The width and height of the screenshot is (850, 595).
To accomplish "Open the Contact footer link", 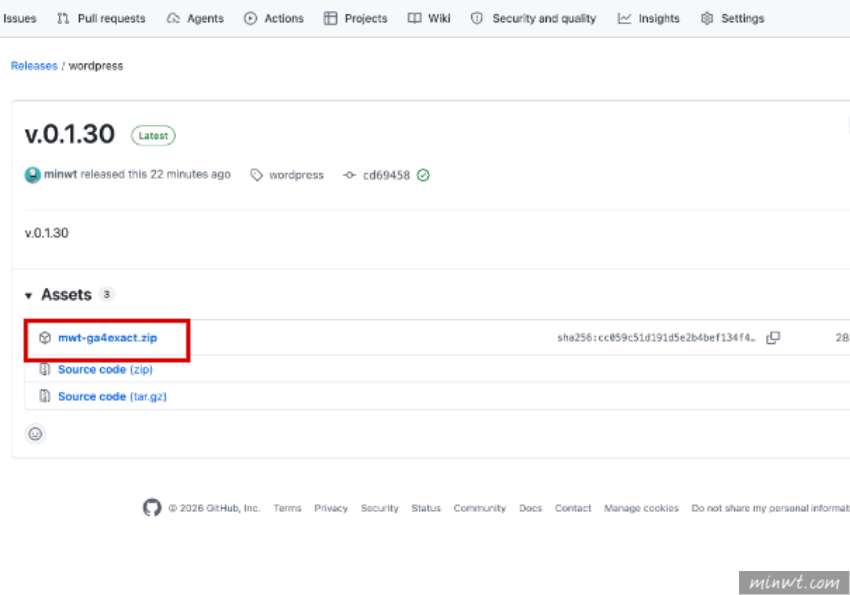I will (573, 508).
